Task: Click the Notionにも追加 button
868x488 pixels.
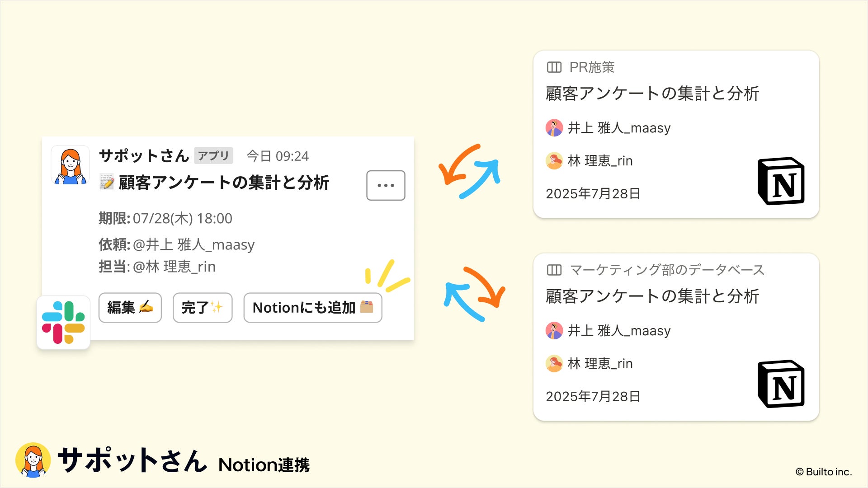Action: click(x=313, y=308)
